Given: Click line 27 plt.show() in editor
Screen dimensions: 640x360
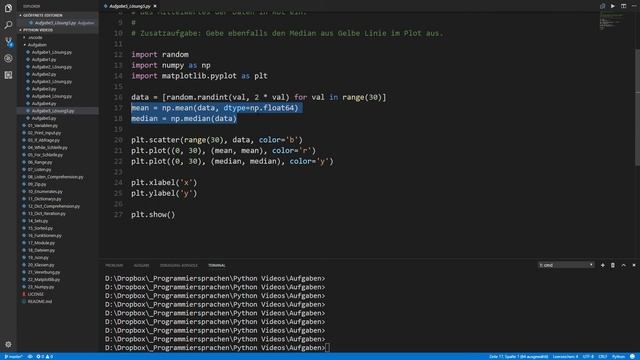Looking at the screenshot, I should (x=153, y=215).
